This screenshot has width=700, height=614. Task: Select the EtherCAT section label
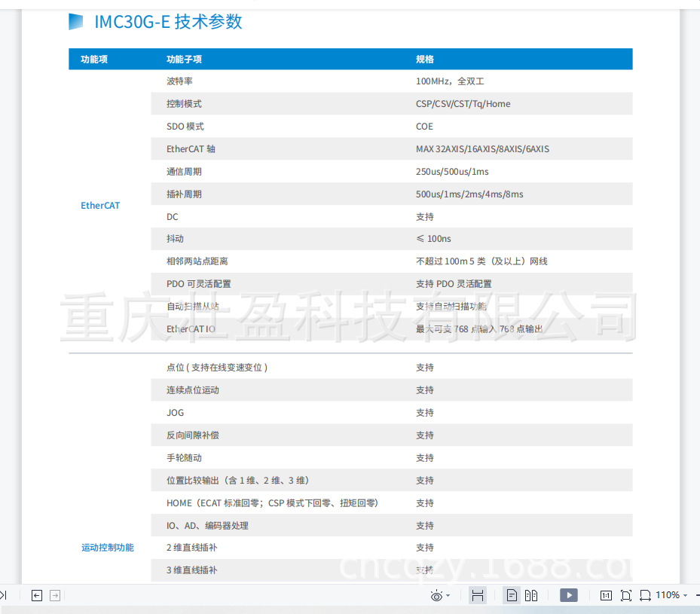click(99, 205)
